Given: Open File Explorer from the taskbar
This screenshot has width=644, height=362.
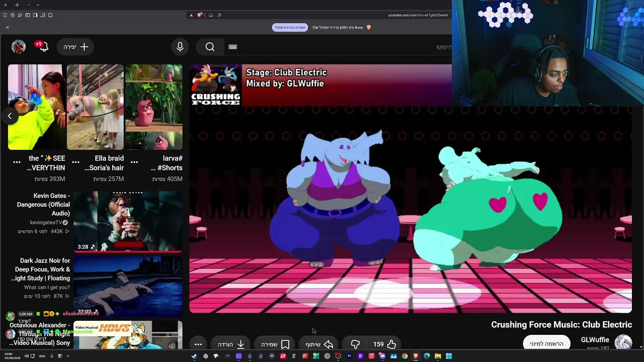Looking at the screenshot, I should tap(438, 356).
